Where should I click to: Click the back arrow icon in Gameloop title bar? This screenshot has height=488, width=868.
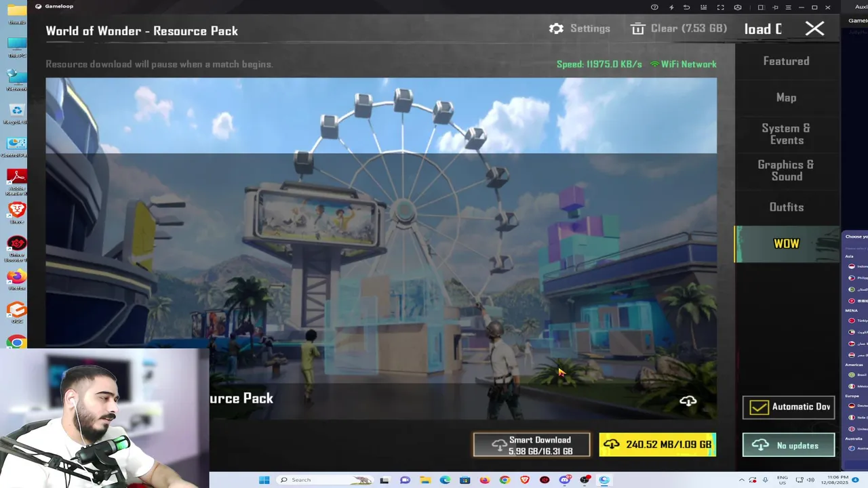coord(686,7)
